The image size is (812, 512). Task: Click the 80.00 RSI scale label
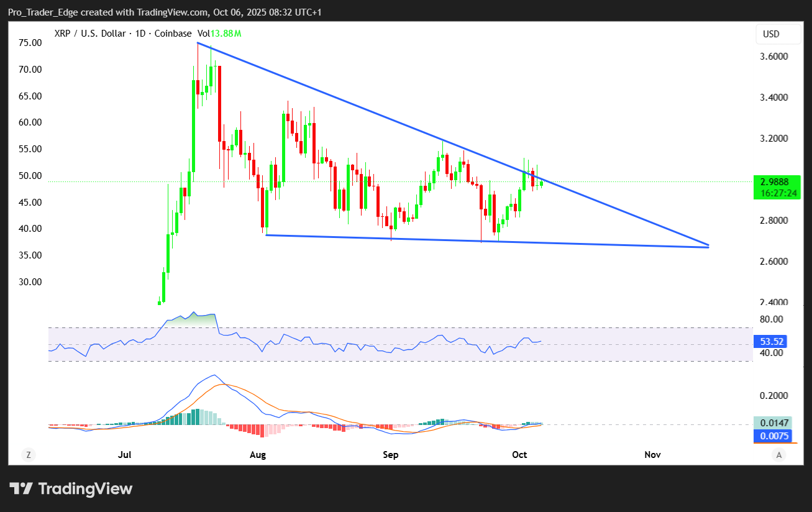point(771,319)
